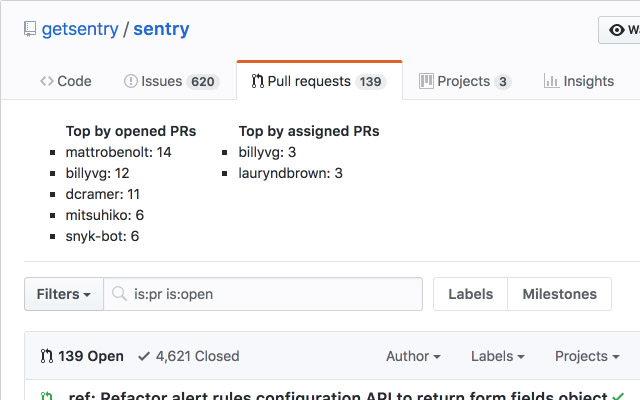
Task: Expand the Filters dropdown
Action: (x=64, y=294)
